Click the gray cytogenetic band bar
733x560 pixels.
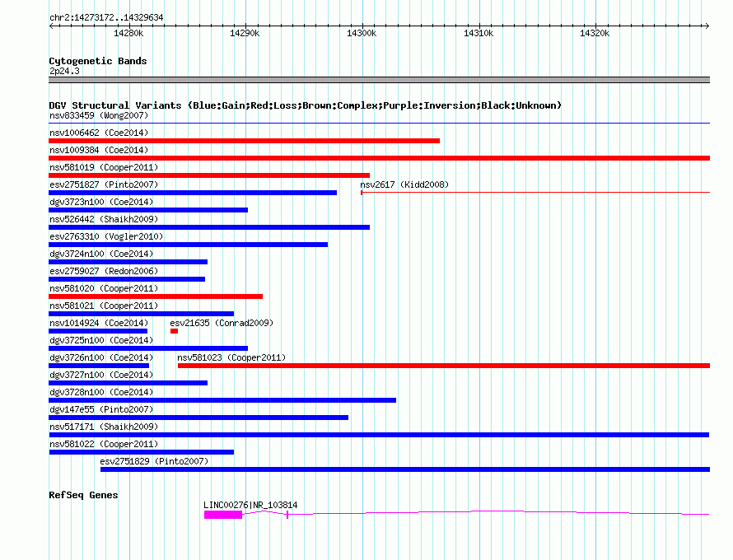[x=379, y=80]
